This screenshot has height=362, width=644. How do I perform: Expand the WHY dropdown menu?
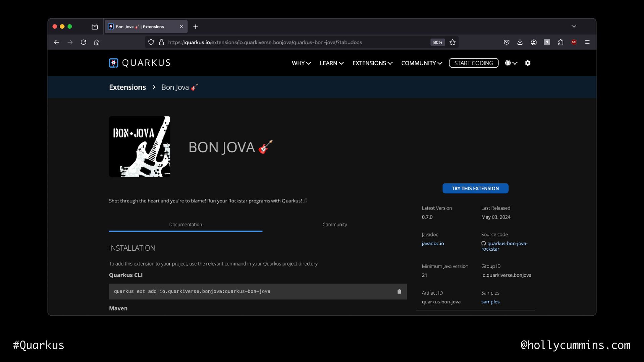(x=301, y=63)
